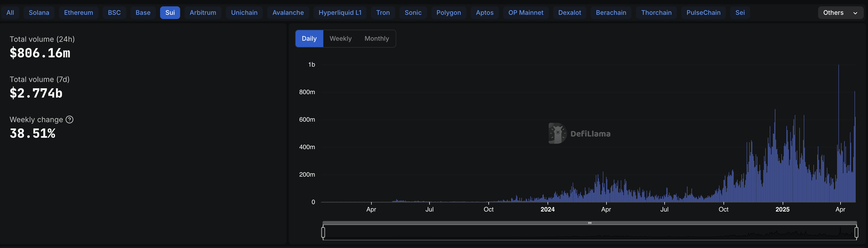Click the right range slider handle
Image resolution: width=868 pixels, height=248 pixels.
(856, 232)
